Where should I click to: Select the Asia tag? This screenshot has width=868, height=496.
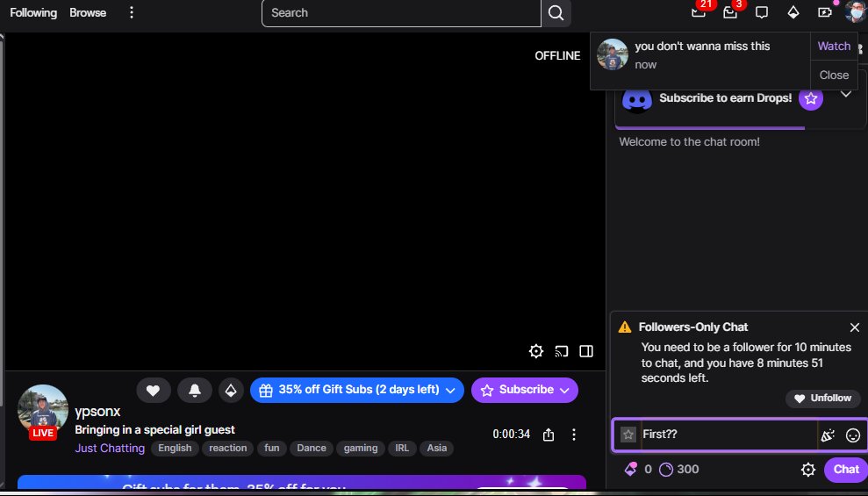[x=437, y=448]
